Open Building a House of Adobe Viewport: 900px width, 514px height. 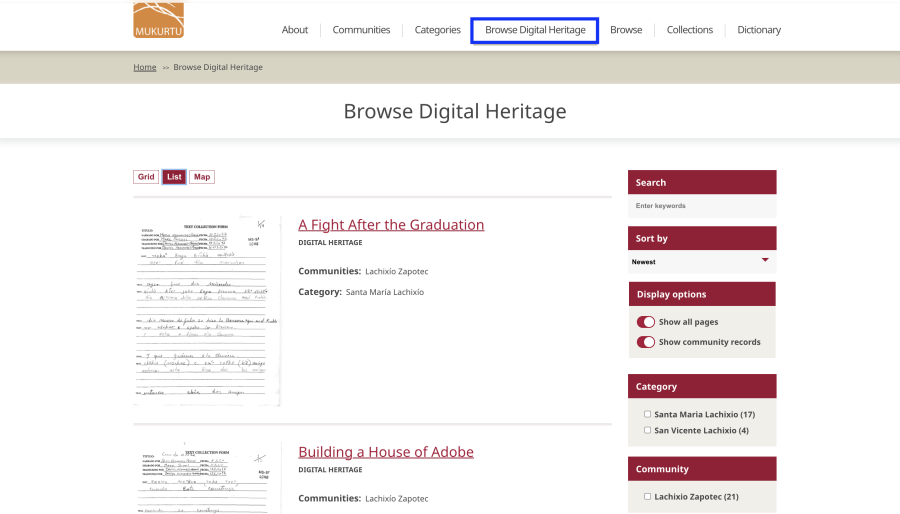click(x=386, y=452)
